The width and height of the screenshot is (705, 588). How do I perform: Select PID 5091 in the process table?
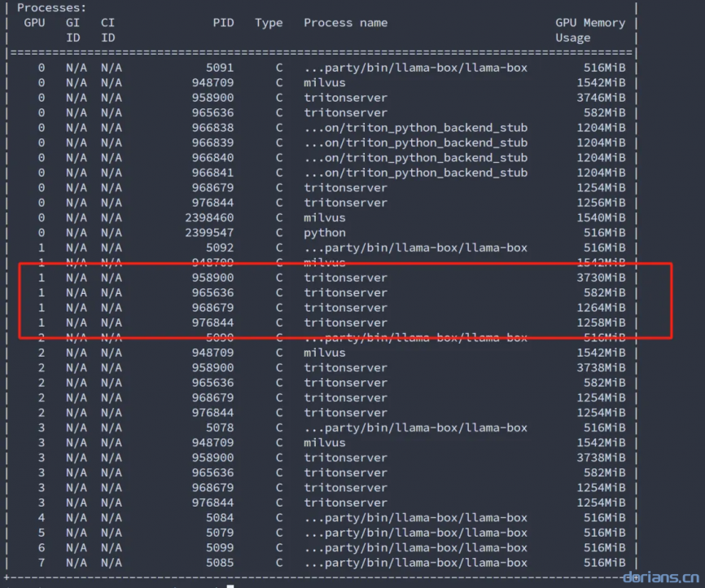click(x=220, y=68)
